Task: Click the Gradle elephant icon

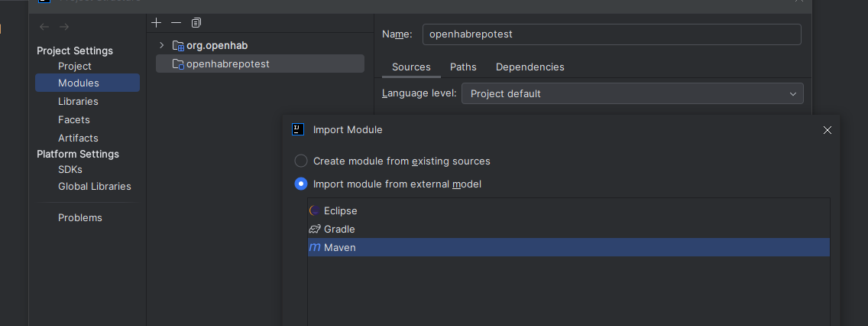Action: point(314,229)
